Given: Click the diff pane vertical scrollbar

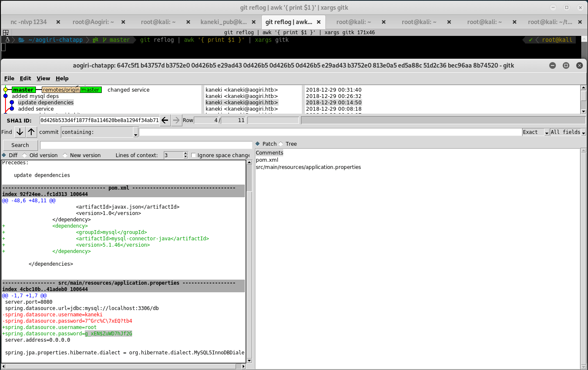Looking at the screenshot, I should pyautogui.click(x=249, y=262).
